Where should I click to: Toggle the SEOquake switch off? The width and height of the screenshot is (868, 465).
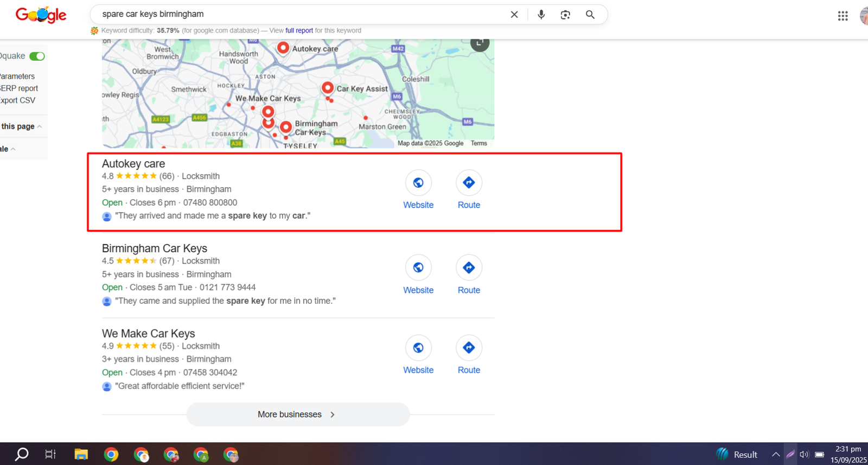tap(37, 56)
